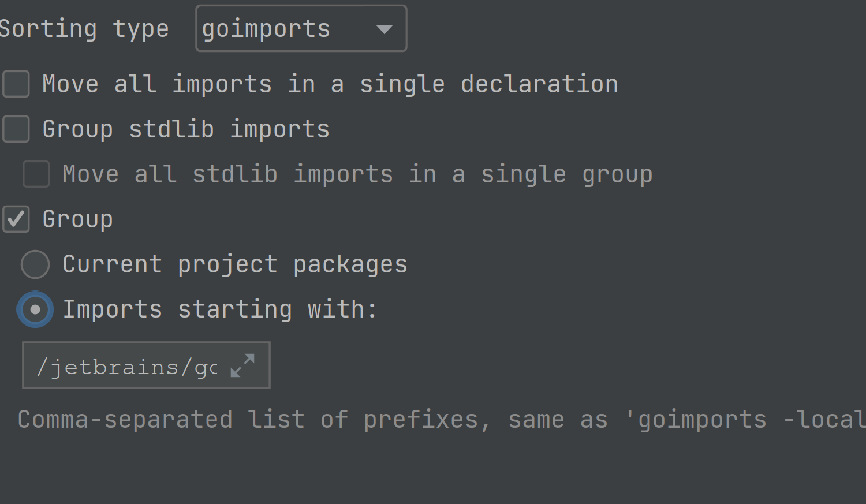The height and width of the screenshot is (504, 866).
Task: Click the Group stdlib imports label text
Action: pyautogui.click(x=186, y=129)
